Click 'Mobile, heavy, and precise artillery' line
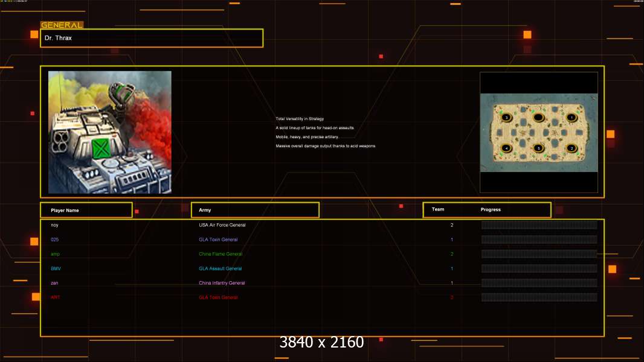This screenshot has width=644, height=362. point(308,136)
